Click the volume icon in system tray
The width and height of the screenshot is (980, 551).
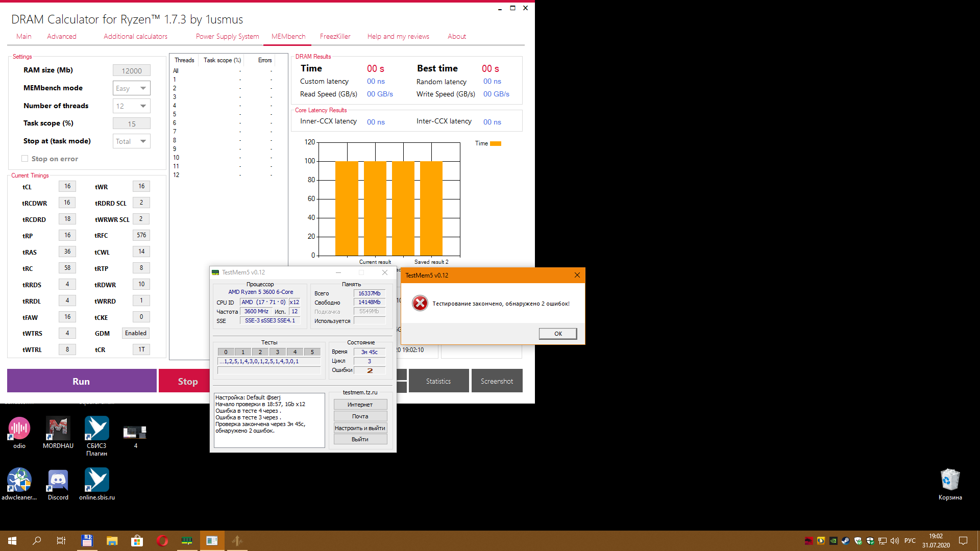pos(894,541)
